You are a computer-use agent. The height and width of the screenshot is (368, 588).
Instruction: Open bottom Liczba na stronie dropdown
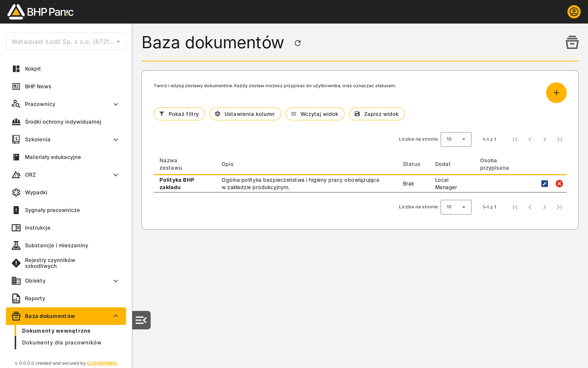456,207
